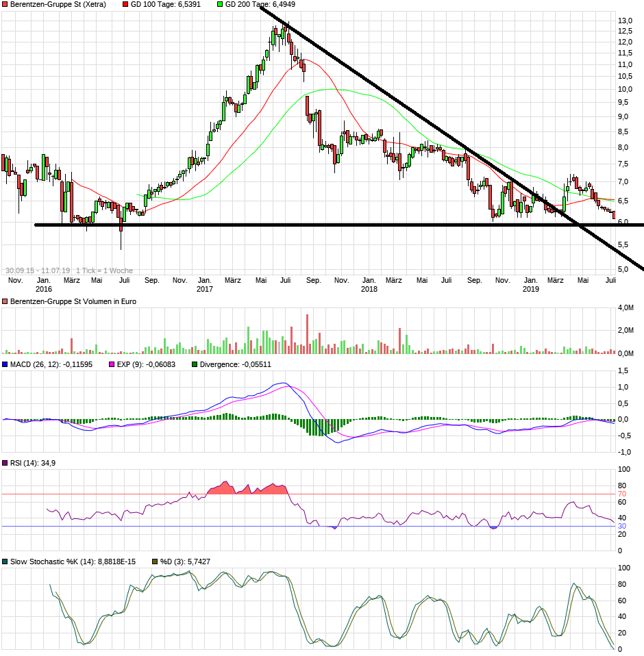Click the 2,0M volume axis label
The height and width of the screenshot is (656, 644).
[626, 331]
